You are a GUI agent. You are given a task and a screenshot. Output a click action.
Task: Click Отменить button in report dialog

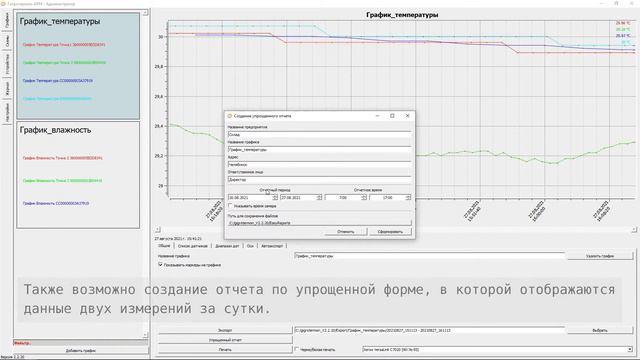click(346, 231)
